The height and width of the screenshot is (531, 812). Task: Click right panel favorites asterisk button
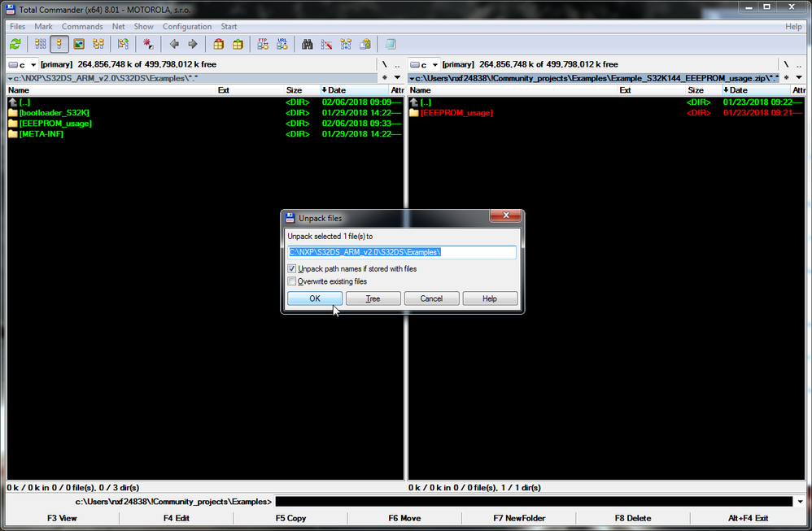(x=786, y=77)
